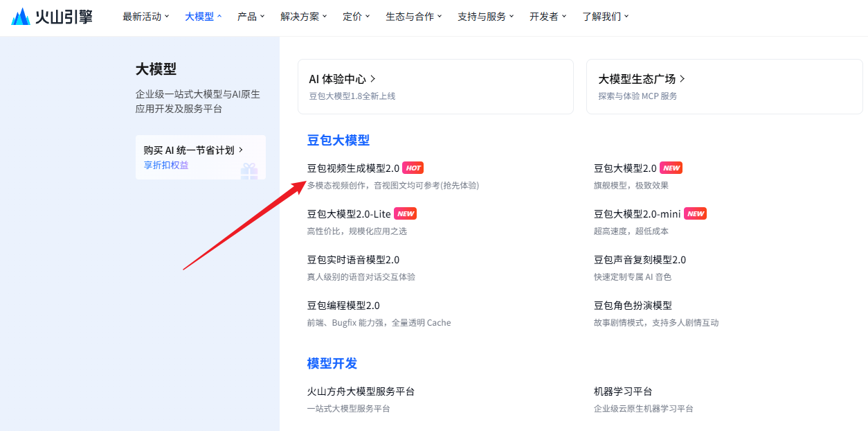Click the description 企业级云原生机器学习平台

tap(644, 409)
